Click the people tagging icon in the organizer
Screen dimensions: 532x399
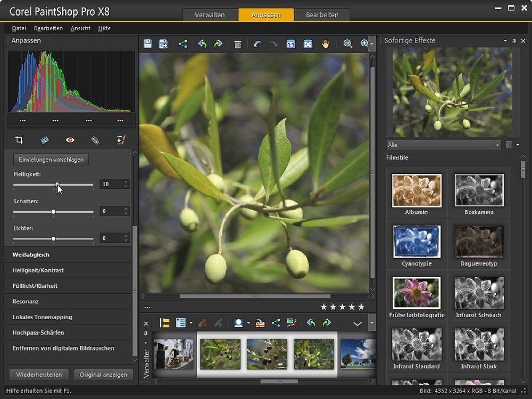238,323
